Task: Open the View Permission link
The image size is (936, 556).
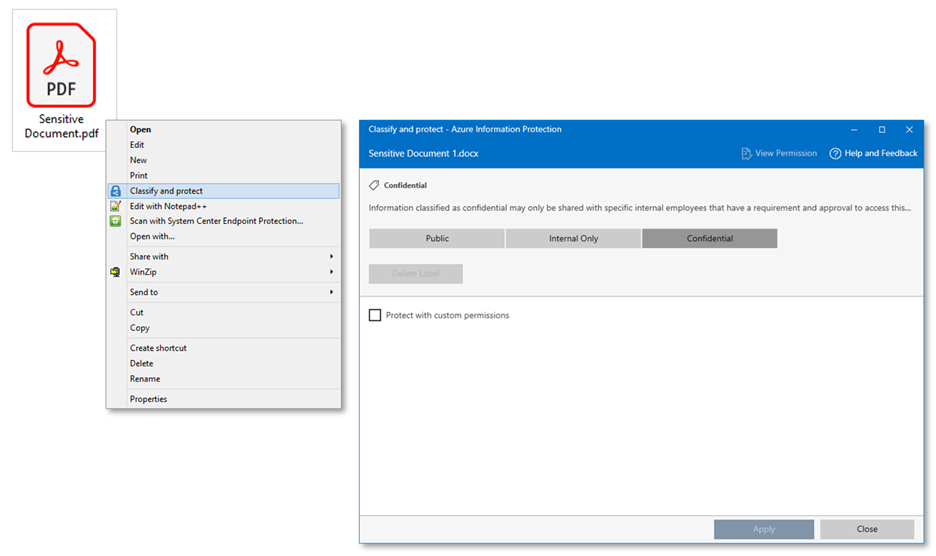Action: [779, 153]
